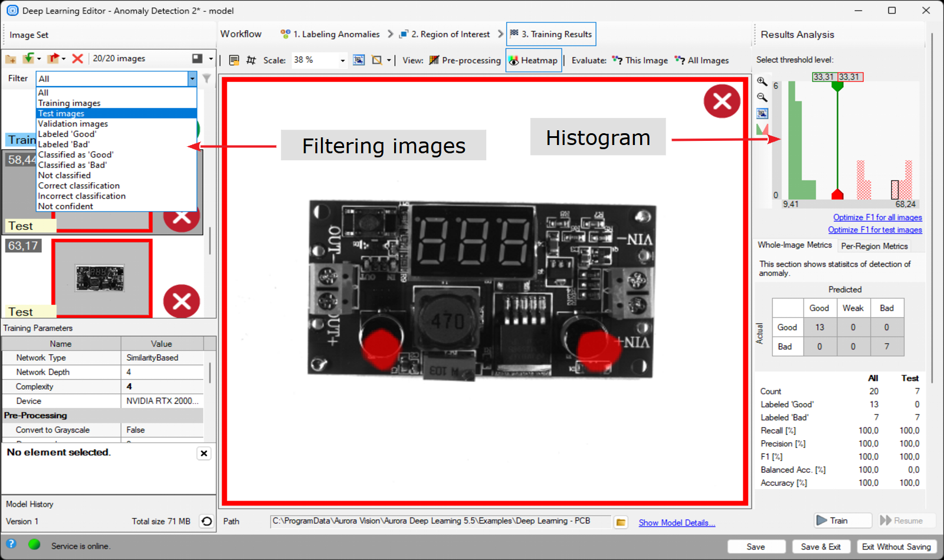
Task: Toggle the filter funnel icon
Action: 206,78
